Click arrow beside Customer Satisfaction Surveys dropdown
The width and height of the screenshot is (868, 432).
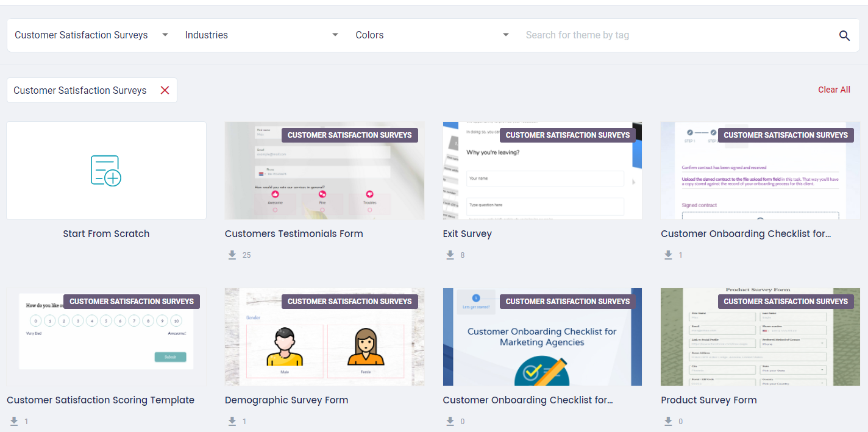165,35
